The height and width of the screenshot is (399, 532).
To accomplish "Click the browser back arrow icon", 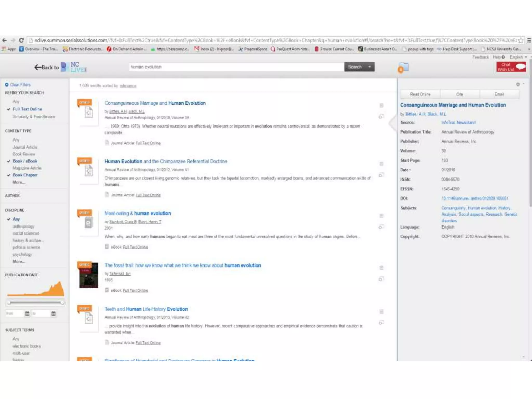I will (4, 40).
